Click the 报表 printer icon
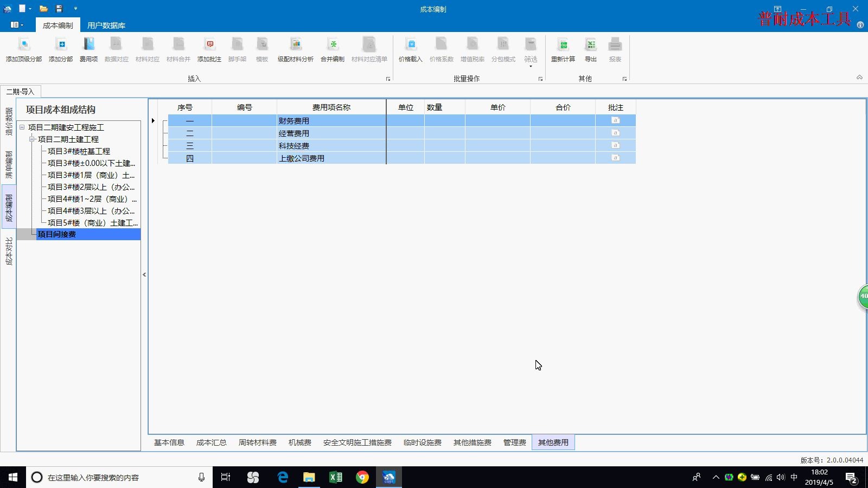 pyautogui.click(x=615, y=44)
